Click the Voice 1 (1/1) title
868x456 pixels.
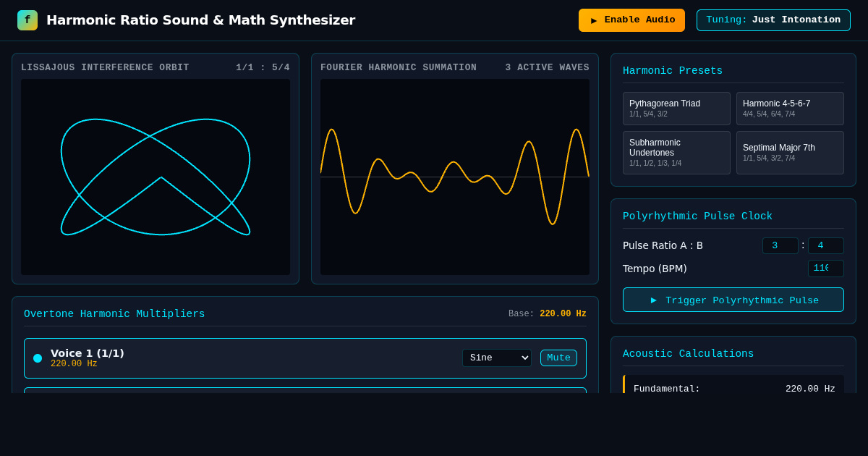pos(88,353)
